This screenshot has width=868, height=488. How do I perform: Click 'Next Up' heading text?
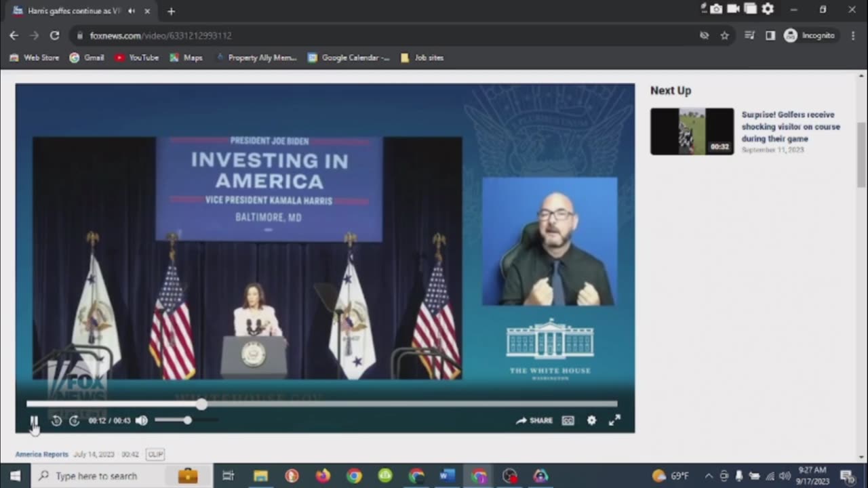click(671, 91)
